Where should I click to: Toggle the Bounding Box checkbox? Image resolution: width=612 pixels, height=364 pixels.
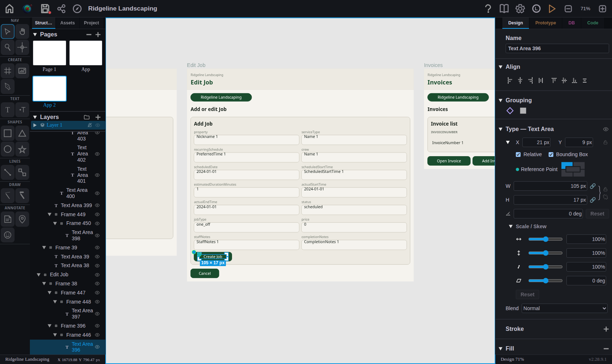(x=551, y=154)
